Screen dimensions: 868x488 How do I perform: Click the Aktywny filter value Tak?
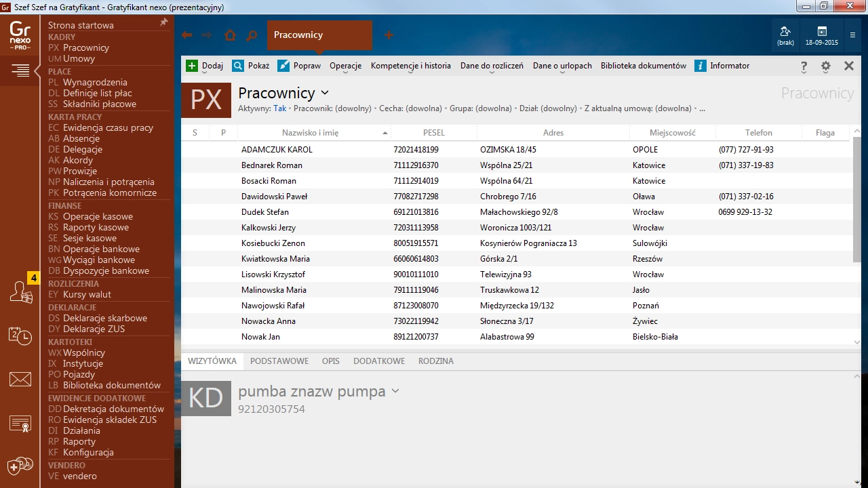point(279,108)
